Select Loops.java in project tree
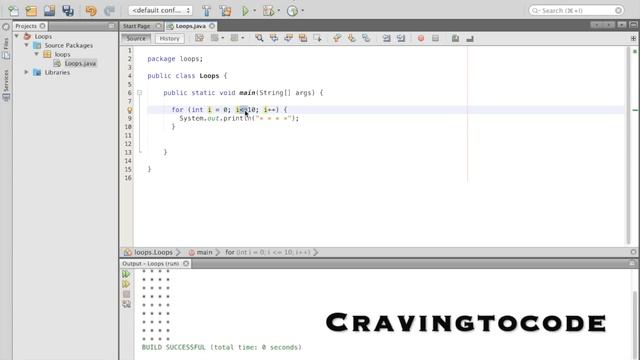 coord(80,63)
